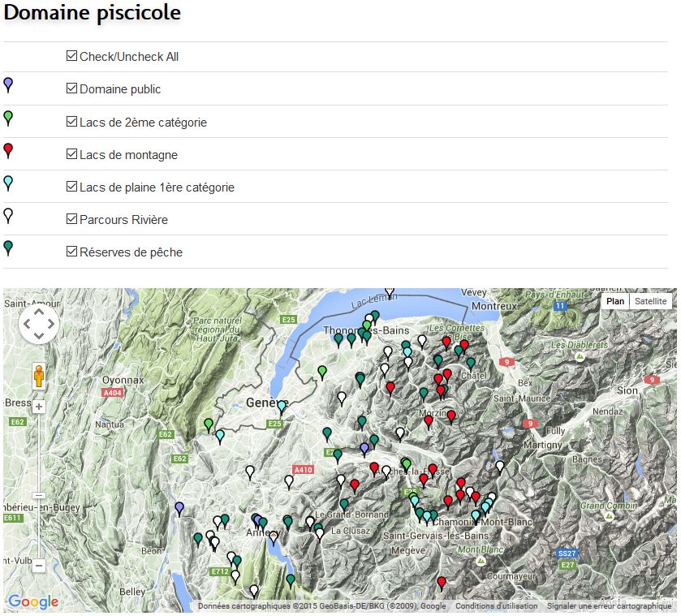Click the purple Domaine public legend pin
The image size is (681, 616).
8,85
